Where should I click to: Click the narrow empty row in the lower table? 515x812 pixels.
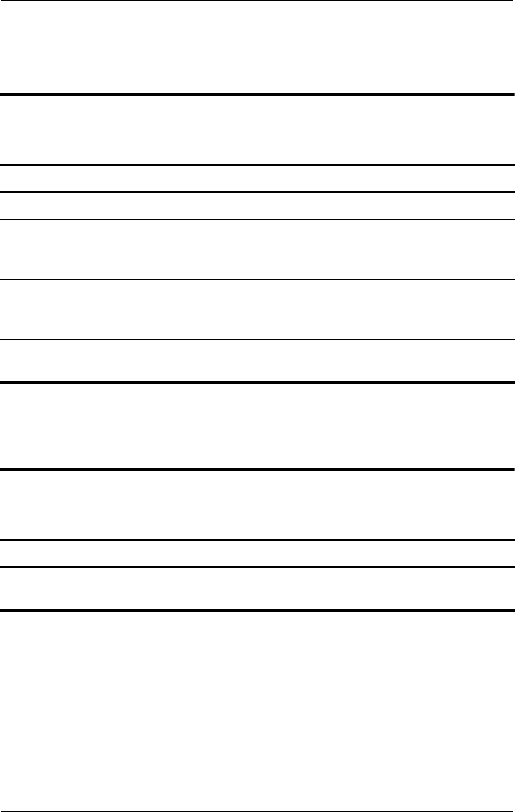tap(258, 553)
